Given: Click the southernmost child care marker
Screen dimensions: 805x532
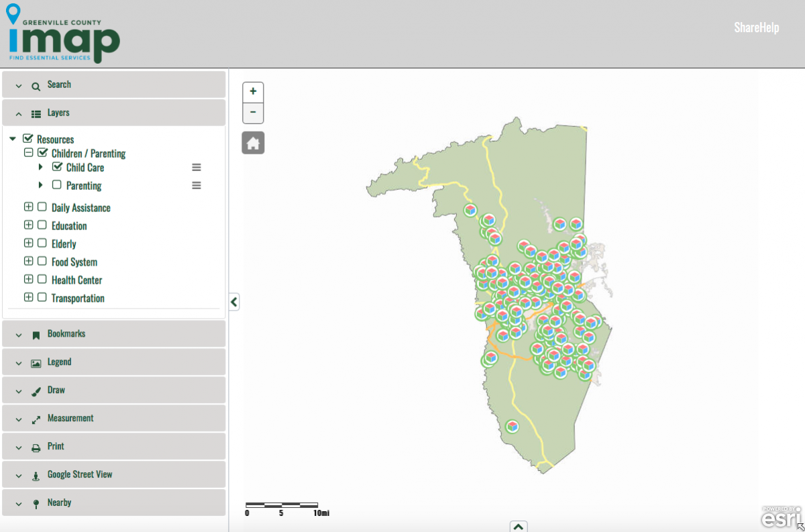Looking at the screenshot, I should coord(513,427).
